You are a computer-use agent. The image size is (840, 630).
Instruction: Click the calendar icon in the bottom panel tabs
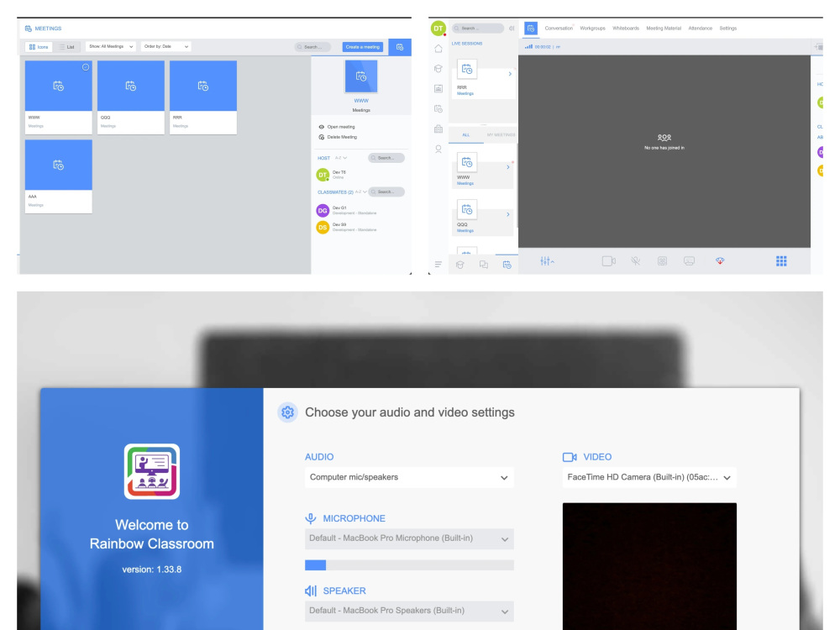(507, 265)
